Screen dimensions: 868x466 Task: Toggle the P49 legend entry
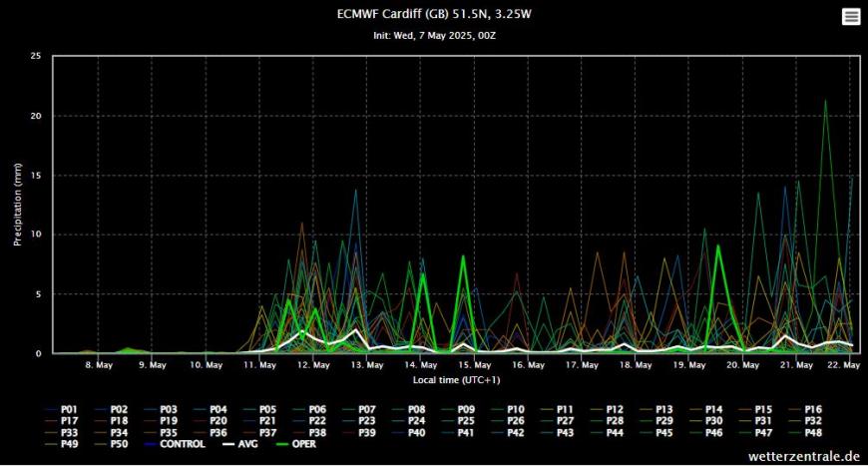coord(62,444)
